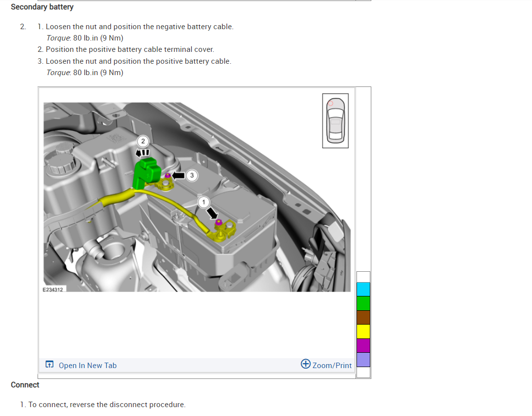Click callout bubble 3 on the positive cable
The width and height of the screenshot is (532, 416).
point(192,175)
